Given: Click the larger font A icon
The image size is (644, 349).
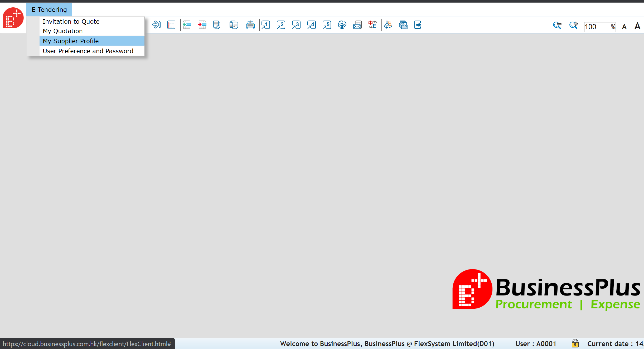Looking at the screenshot, I should (x=637, y=26).
